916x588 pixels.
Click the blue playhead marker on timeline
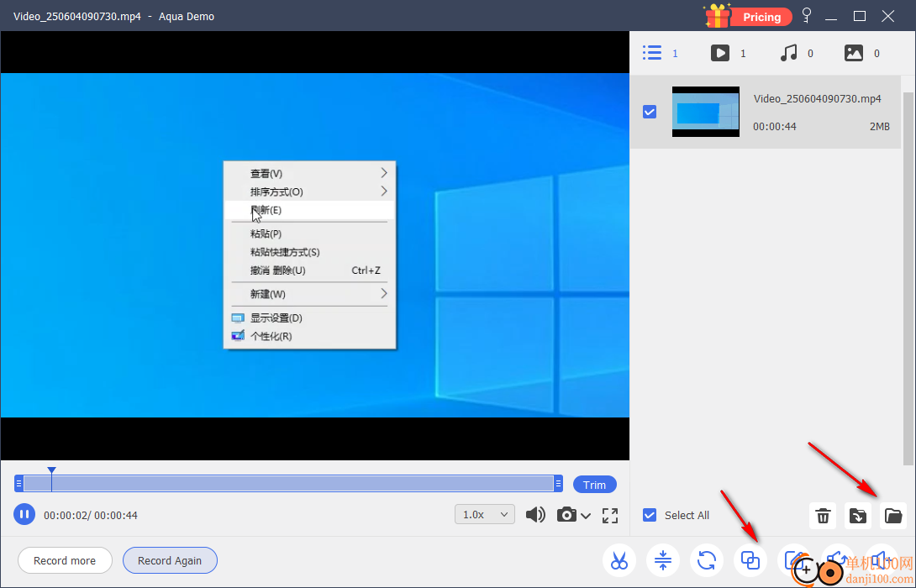[51, 470]
